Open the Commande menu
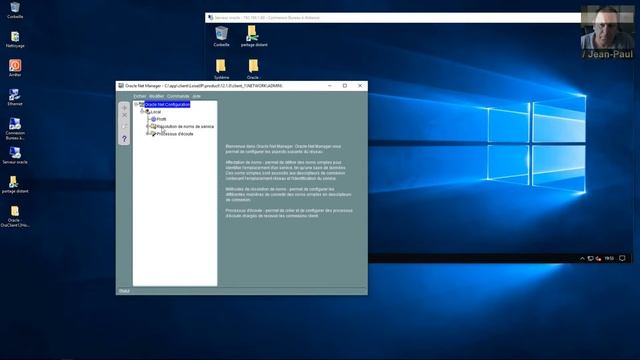 coord(178,96)
